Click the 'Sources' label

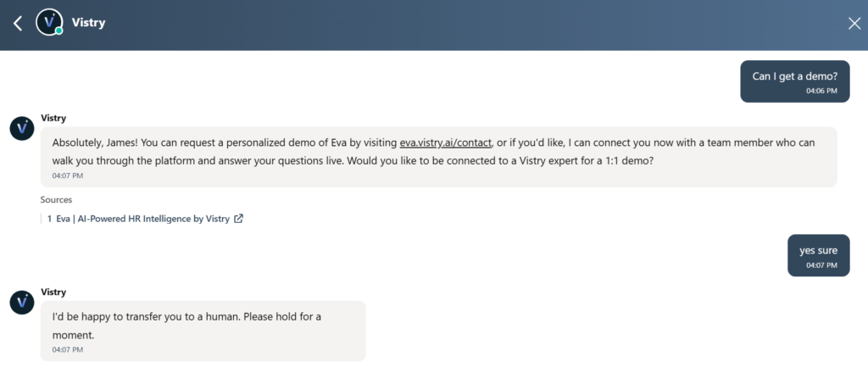click(56, 200)
